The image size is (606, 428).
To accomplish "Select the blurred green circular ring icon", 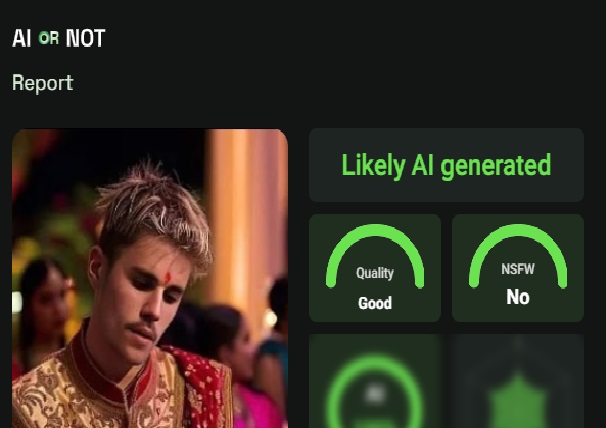I will (375, 391).
